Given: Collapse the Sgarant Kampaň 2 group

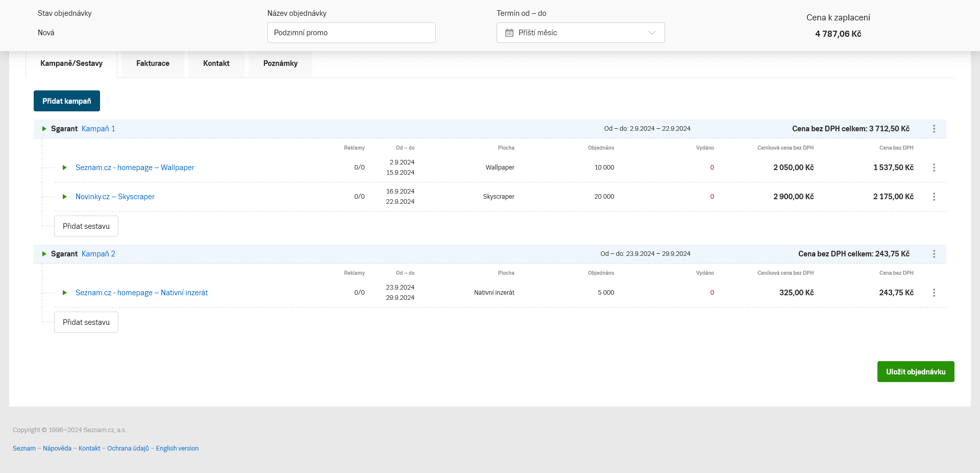Looking at the screenshot, I should pos(44,254).
